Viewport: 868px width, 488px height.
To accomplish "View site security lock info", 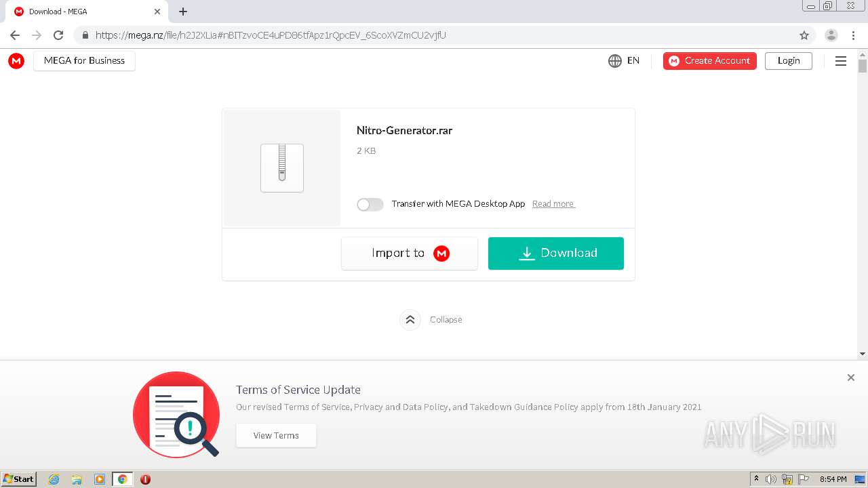I will pyautogui.click(x=85, y=35).
